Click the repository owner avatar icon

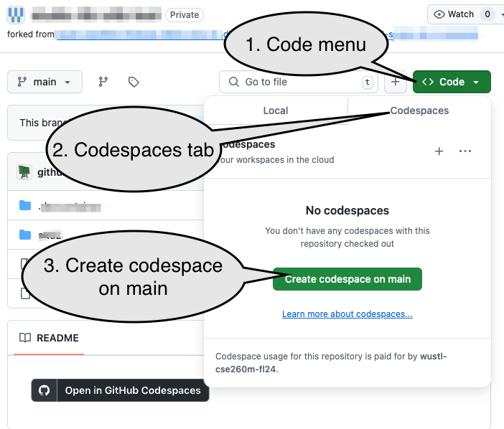click(16, 15)
